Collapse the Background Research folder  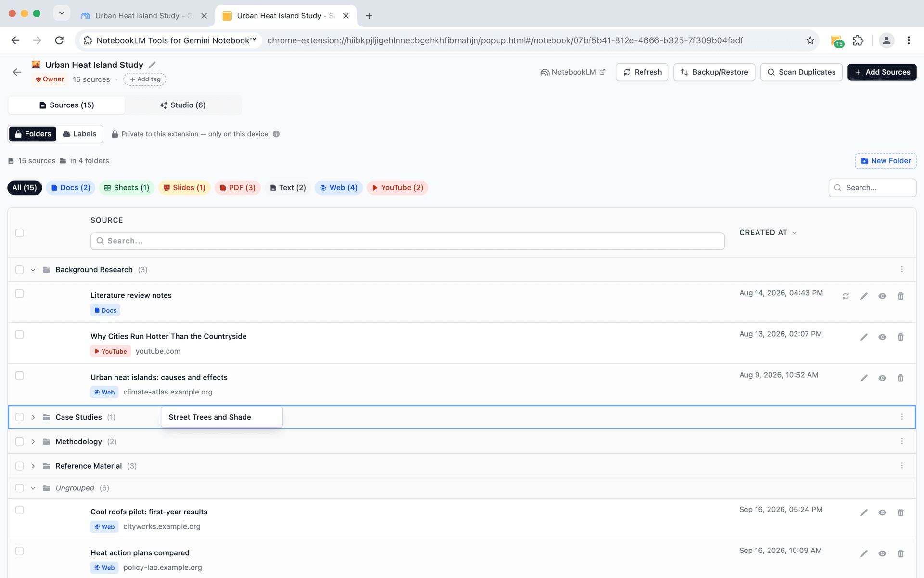[33, 270]
